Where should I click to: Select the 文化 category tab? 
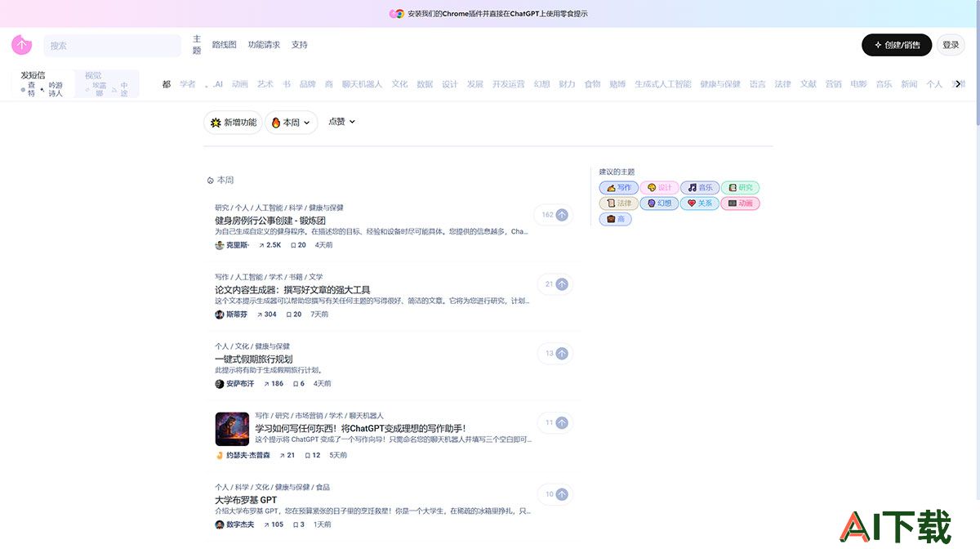click(x=399, y=84)
